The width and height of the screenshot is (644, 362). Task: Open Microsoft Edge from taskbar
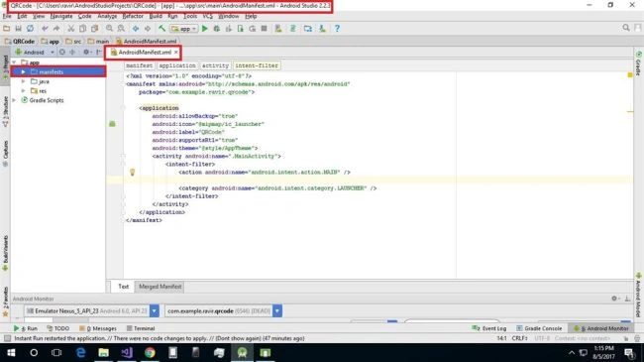[80, 352]
